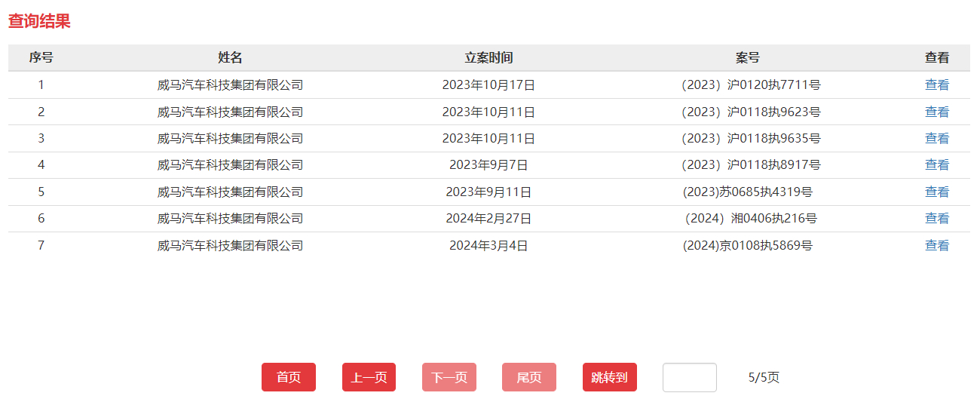980x402 pixels.
Task: Click the 立案时间 column header
Action: [x=488, y=58]
